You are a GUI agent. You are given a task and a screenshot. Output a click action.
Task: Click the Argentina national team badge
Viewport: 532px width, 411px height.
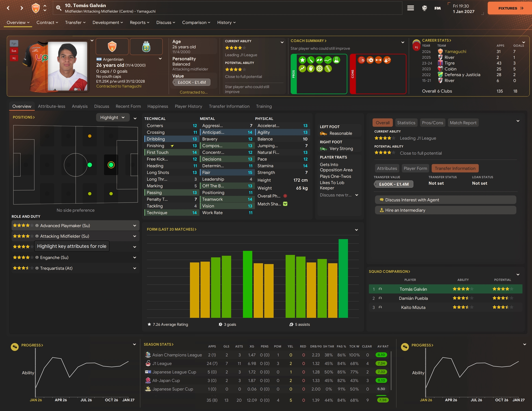click(x=146, y=46)
